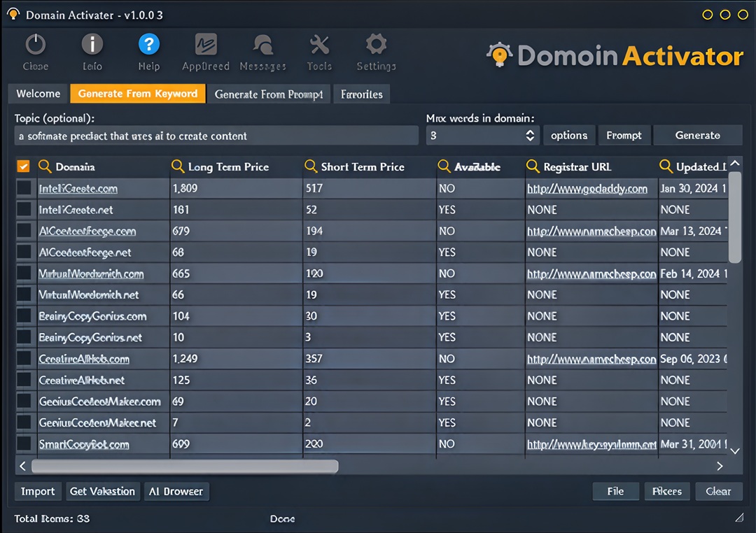Open the SmartCopyBot.com domain link
The width and height of the screenshot is (756, 533).
84,444
